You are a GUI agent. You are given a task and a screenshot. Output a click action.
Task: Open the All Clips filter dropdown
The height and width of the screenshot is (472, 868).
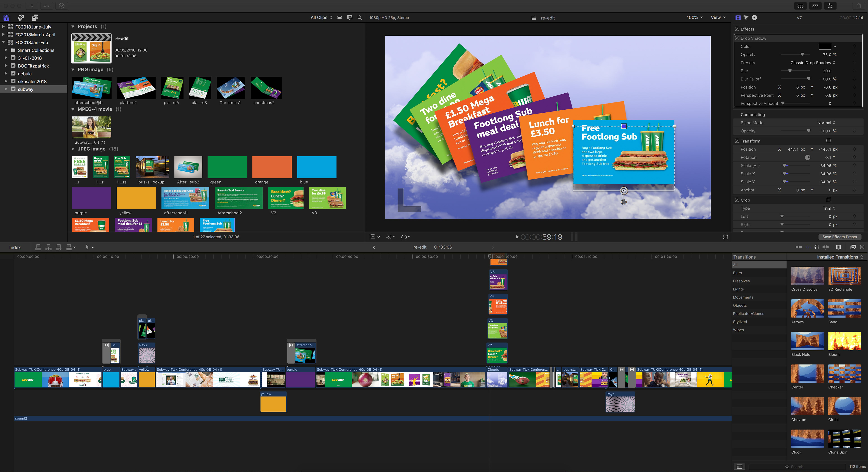(321, 18)
